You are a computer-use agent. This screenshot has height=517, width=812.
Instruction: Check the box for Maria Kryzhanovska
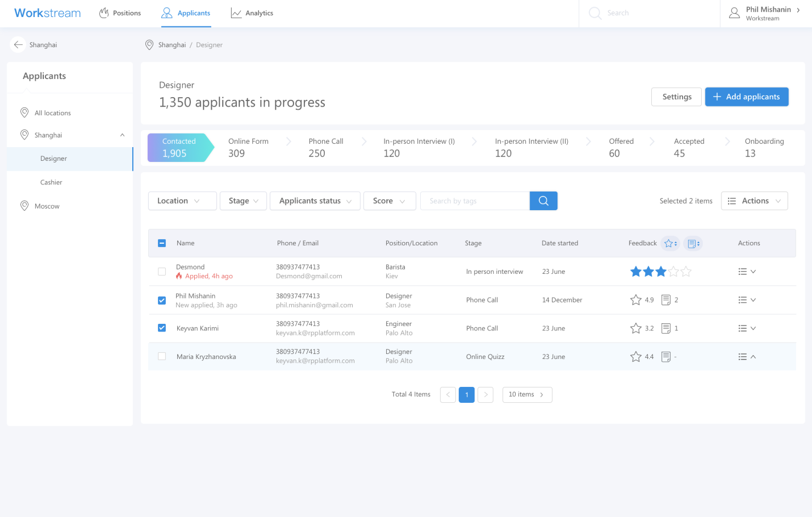pos(162,357)
